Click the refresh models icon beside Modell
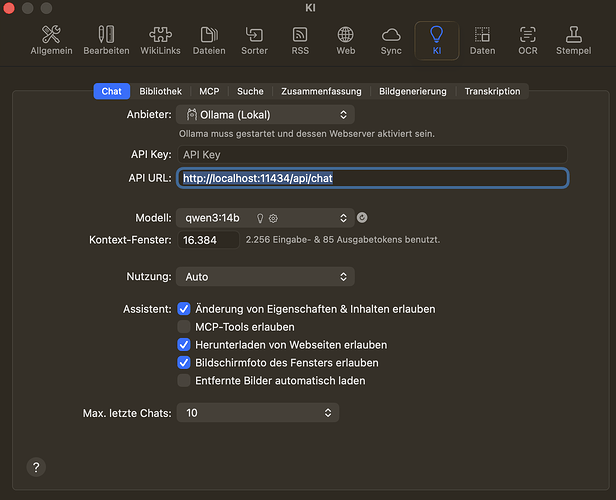This screenshot has height=500, width=616. 362,218
